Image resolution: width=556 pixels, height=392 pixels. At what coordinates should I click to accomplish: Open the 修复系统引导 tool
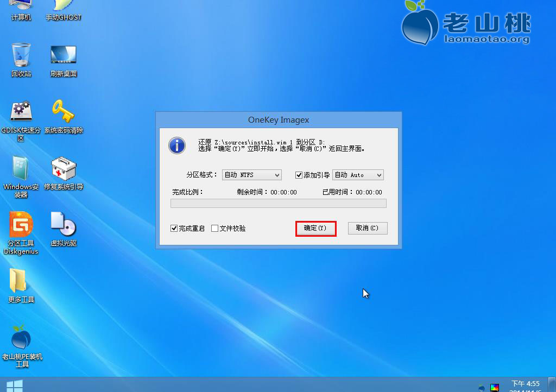click(x=64, y=168)
